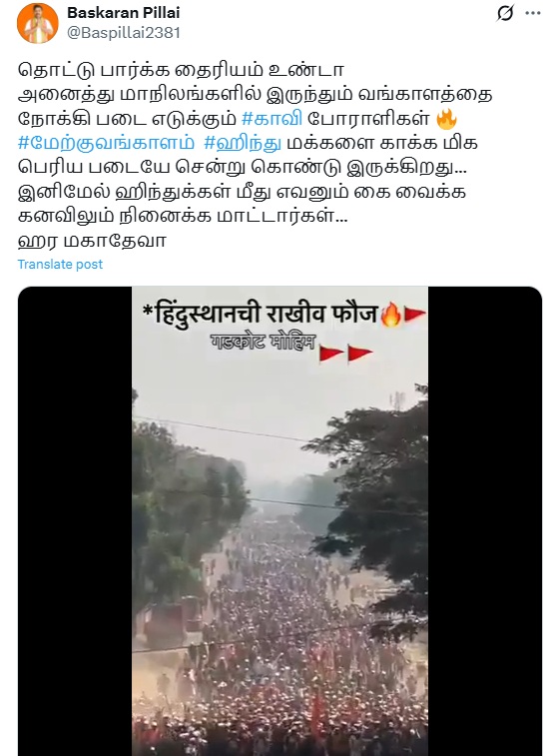Open the #ஹிந்து hashtag
548x756 pixels.
click(x=243, y=143)
